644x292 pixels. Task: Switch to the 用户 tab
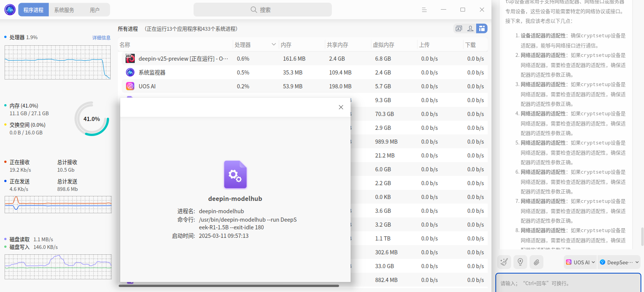(x=95, y=10)
